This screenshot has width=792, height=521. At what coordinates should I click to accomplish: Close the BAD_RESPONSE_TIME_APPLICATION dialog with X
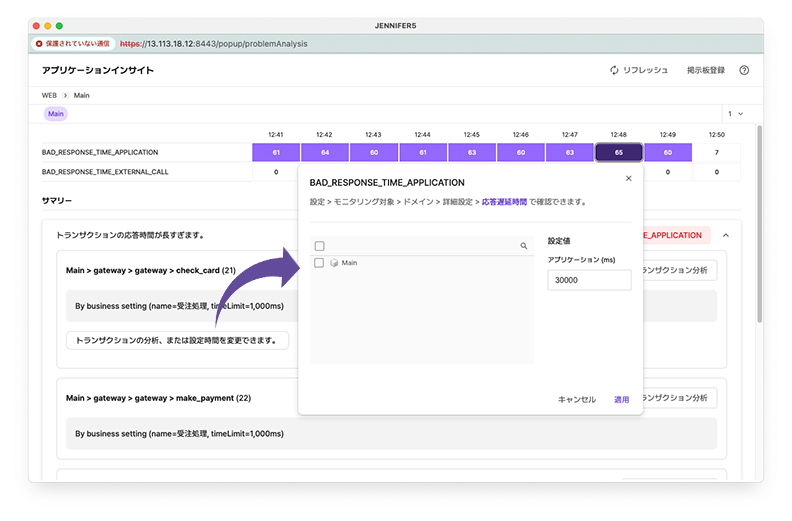(628, 179)
